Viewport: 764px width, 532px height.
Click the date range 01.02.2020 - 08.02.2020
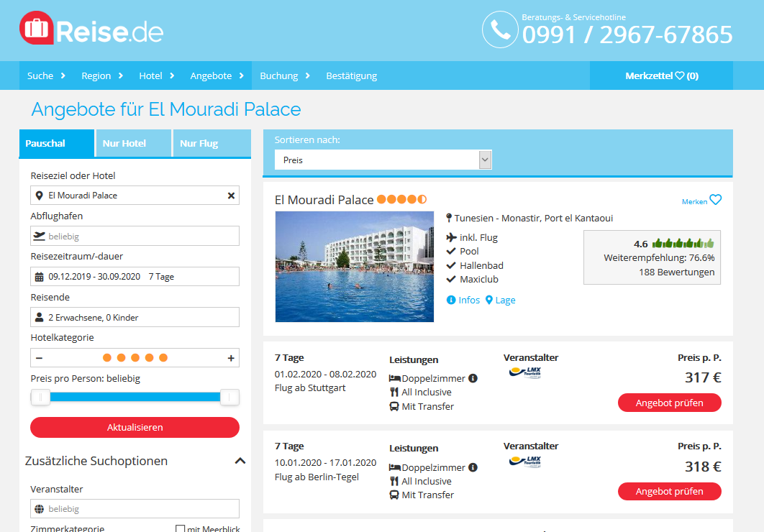click(x=325, y=374)
